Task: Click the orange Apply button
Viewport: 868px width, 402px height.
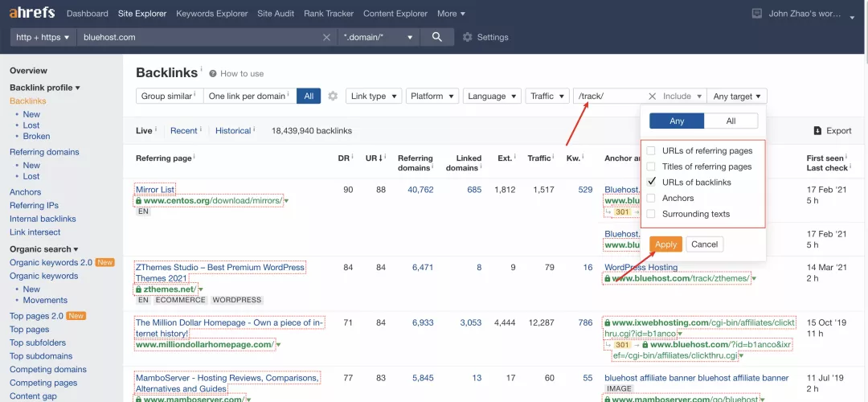Action: click(666, 244)
